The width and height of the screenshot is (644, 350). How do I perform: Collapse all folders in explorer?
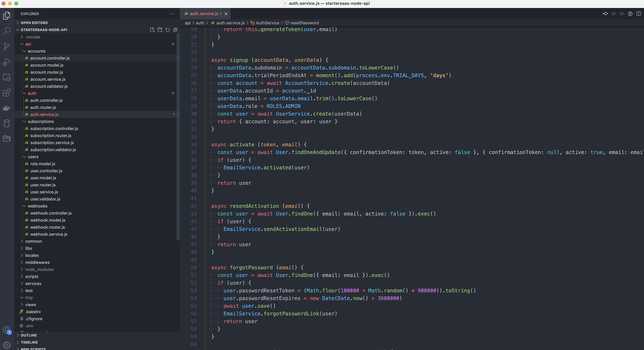[175, 30]
